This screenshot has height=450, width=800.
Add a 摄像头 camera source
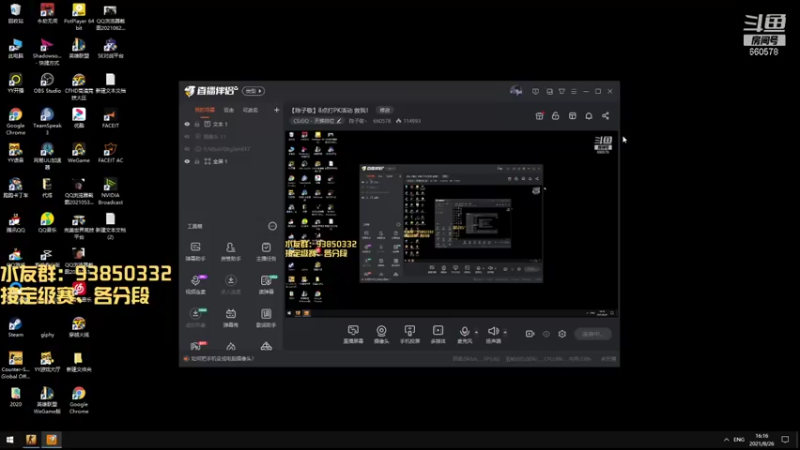381,334
